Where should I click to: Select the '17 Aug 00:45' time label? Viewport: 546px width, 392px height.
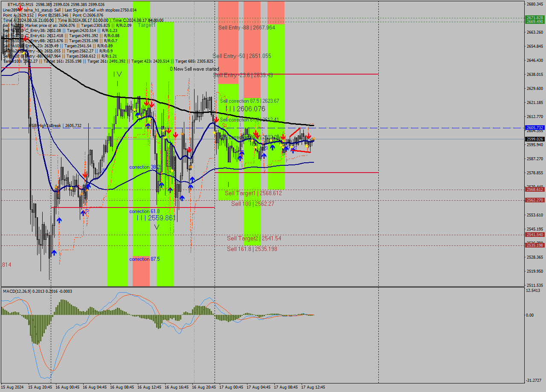[x=231, y=387]
